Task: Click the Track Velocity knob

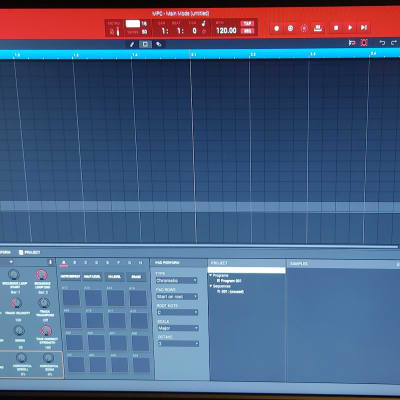Action: click(16, 303)
